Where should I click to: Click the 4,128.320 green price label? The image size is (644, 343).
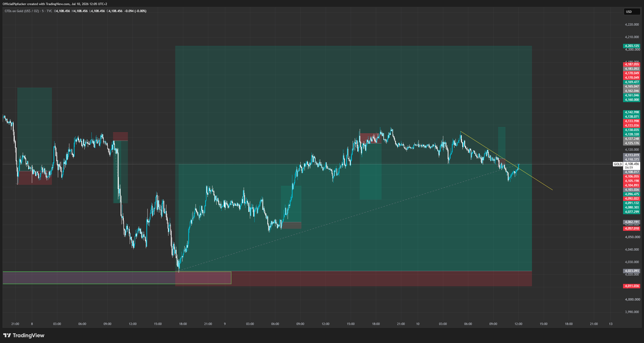(x=632, y=135)
